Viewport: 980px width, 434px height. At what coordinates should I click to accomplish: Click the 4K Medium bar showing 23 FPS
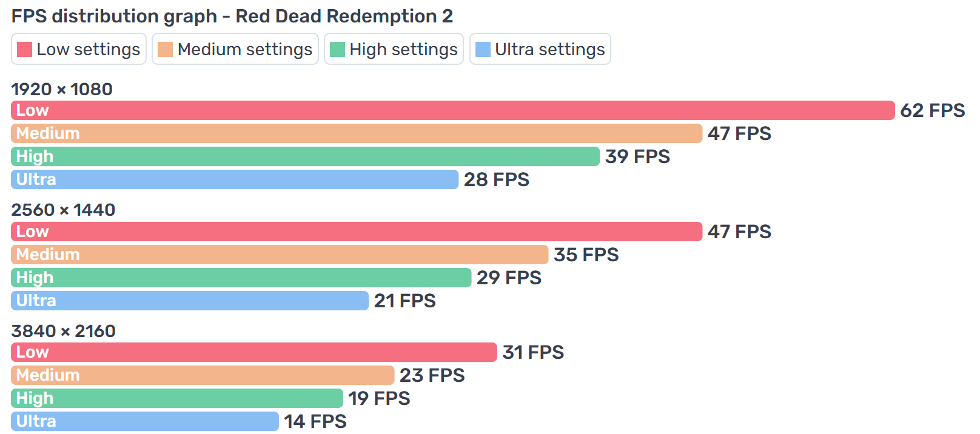[203, 375]
